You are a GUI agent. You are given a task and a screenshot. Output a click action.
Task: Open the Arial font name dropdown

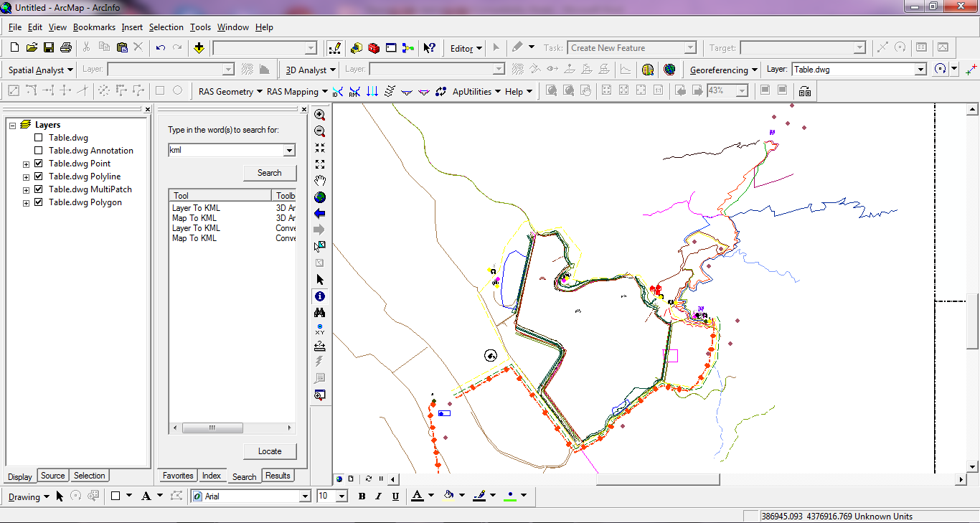tap(305, 496)
